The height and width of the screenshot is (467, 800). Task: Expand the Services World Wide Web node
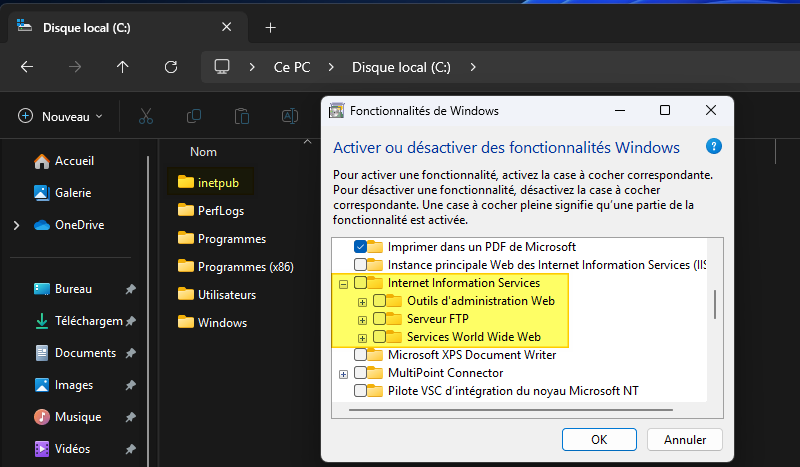[362, 338]
